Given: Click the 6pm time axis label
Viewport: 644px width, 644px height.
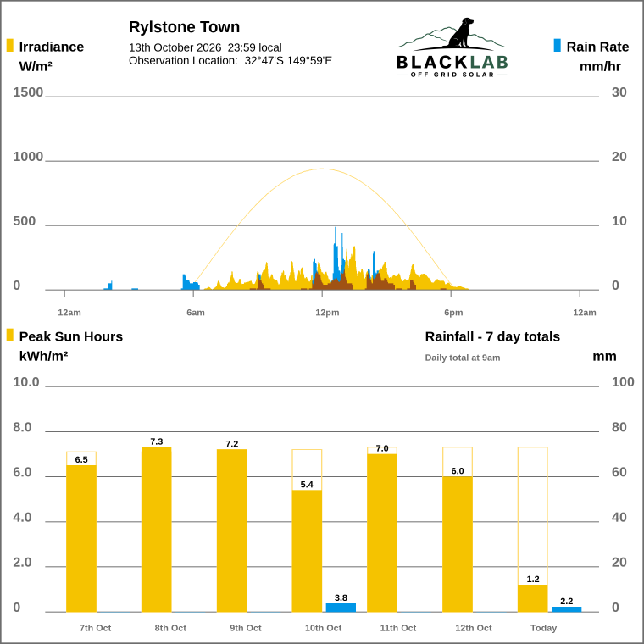Looking at the screenshot, I should coord(453,313).
